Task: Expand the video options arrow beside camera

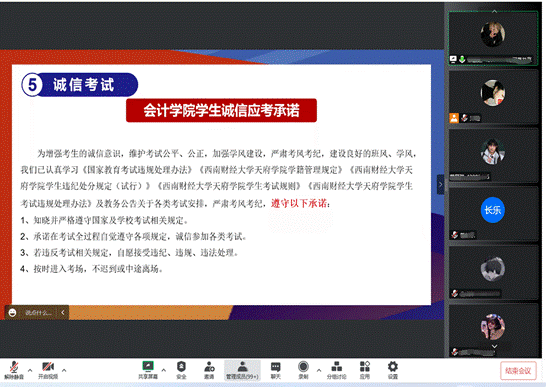Action: pyautogui.click(x=64, y=370)
